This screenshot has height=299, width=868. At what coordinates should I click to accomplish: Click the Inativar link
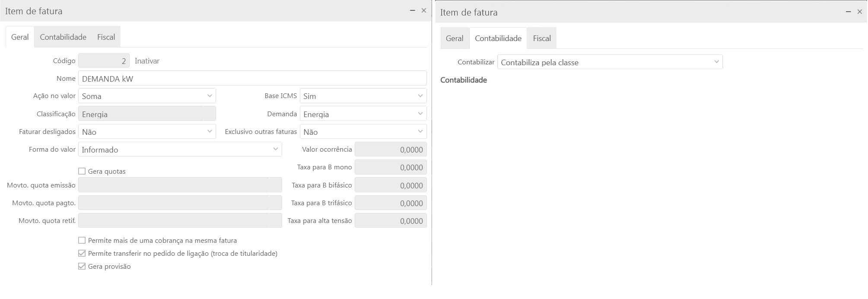click(x=147, y=61)
